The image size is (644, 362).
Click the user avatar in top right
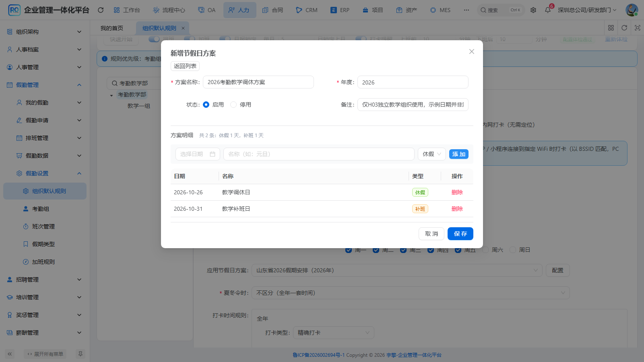coord(632,10)
